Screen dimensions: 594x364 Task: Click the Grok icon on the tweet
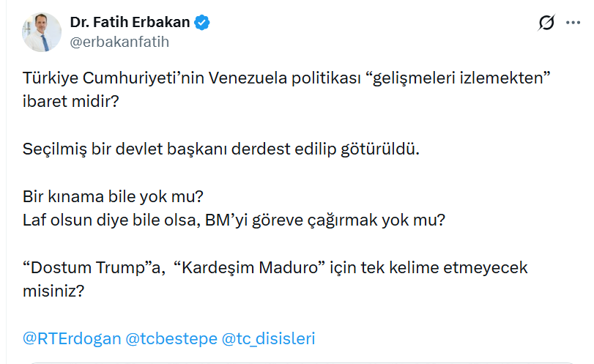pos(546,23)
